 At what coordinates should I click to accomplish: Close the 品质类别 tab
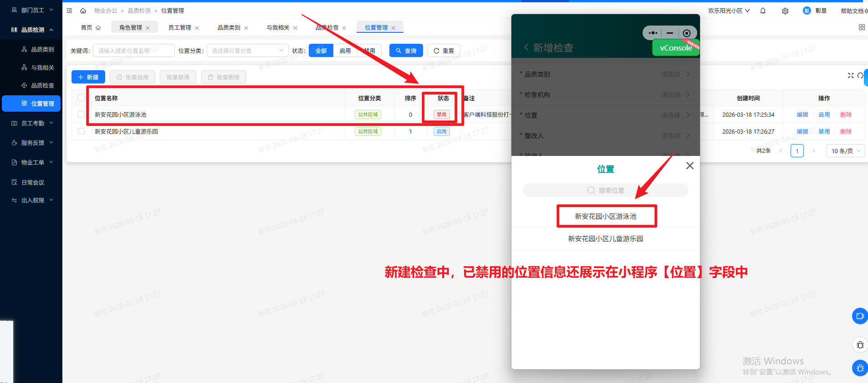(x=246, y=28)
